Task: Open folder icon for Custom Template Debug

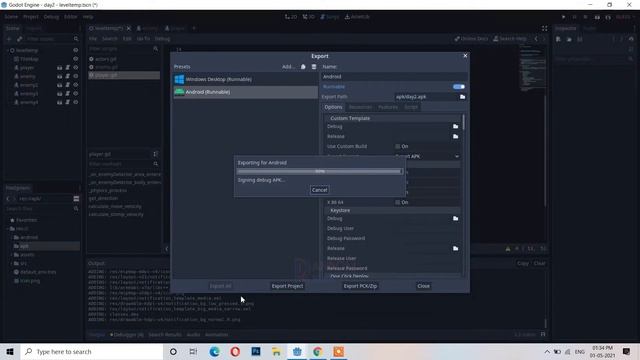Action: [456, 127]
